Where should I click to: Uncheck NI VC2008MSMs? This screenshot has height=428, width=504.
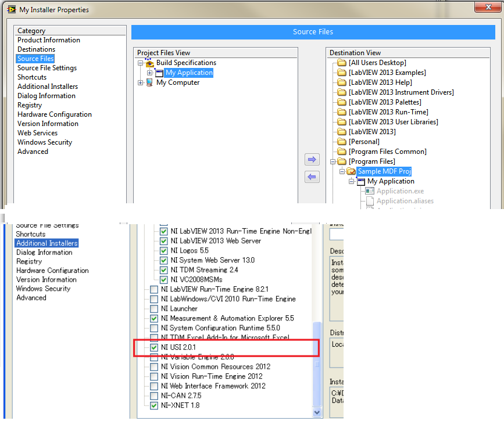(x=163, y=280)
